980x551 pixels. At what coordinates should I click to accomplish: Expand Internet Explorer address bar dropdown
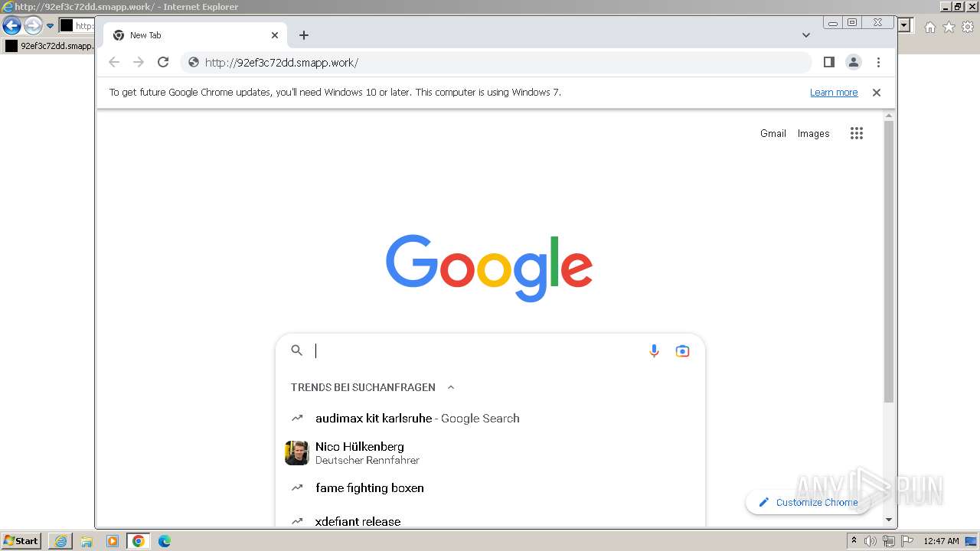click(x=904, y=26)
